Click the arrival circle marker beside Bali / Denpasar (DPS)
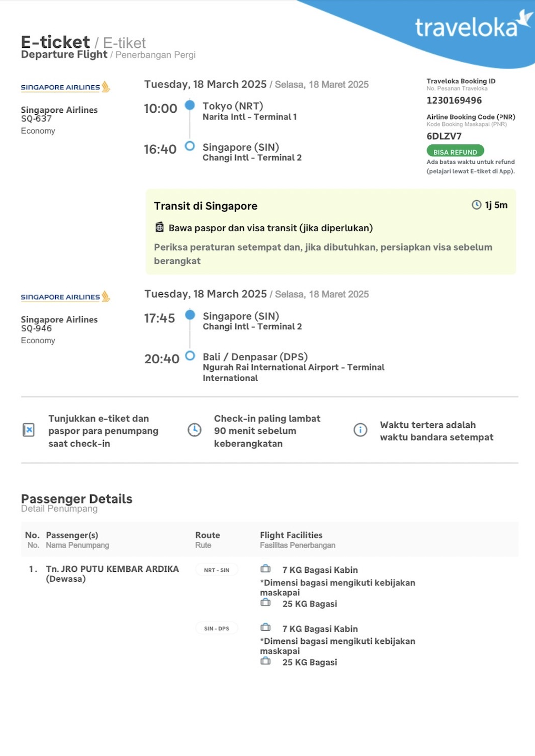 [x=190, y=356]
